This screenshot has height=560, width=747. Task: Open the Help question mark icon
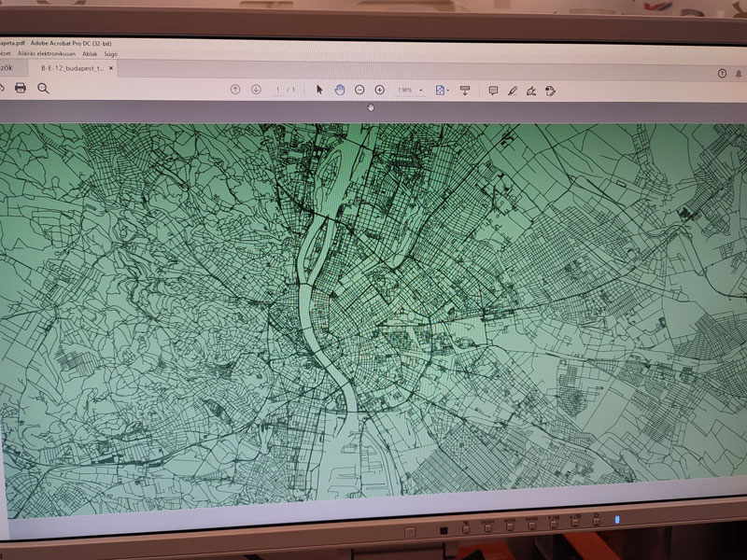click(x=722, y=74)
